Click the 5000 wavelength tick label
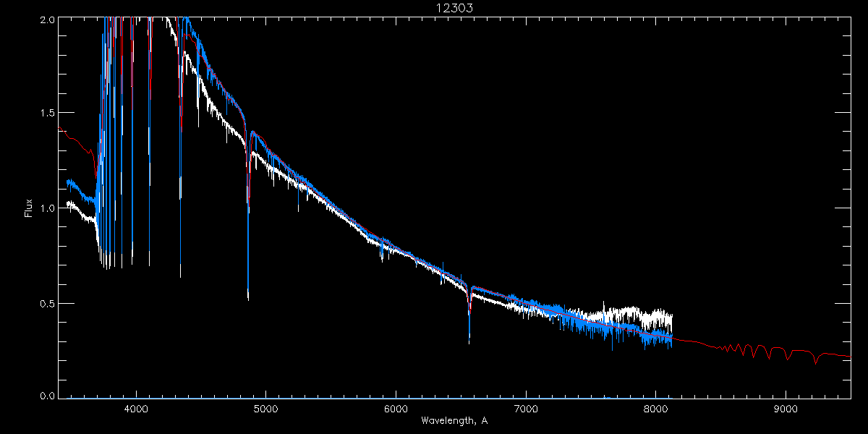The height and width of the screenshot is (434, 868). tap(265, 409)
